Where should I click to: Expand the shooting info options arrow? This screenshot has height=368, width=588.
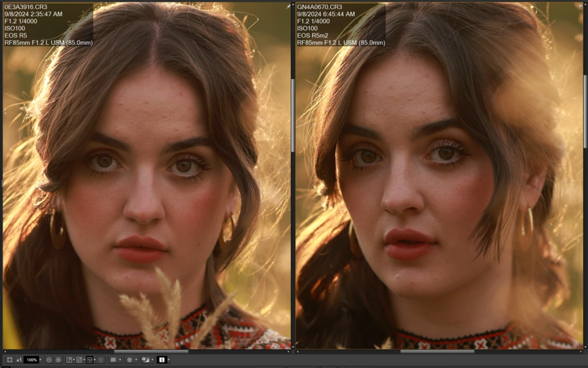(x=169, y=360)
